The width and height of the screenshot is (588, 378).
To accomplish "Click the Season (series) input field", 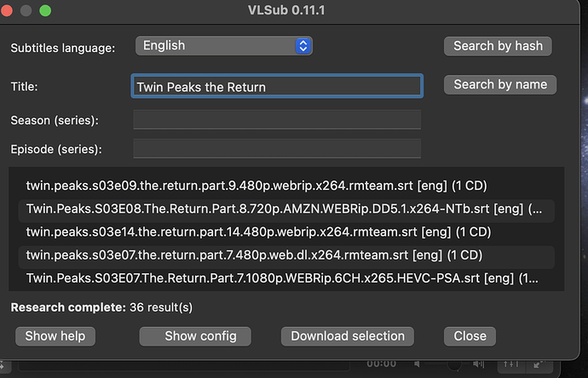I will coord(277,120).
